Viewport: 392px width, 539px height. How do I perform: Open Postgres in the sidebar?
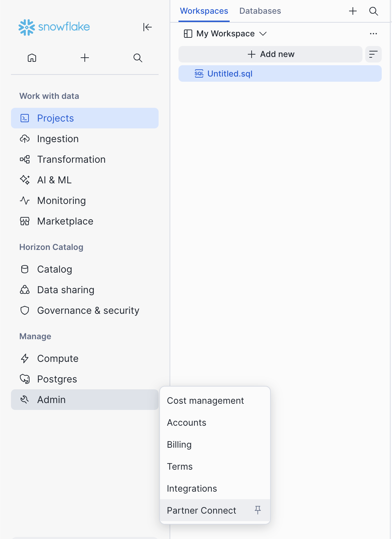(85, 379)
